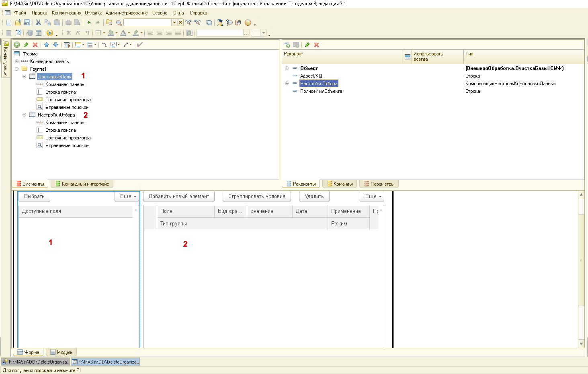Image resolution: width=588 pixels, height=374 pixels.
Task: Open the Отладка menu
Action: click(93, 13)
